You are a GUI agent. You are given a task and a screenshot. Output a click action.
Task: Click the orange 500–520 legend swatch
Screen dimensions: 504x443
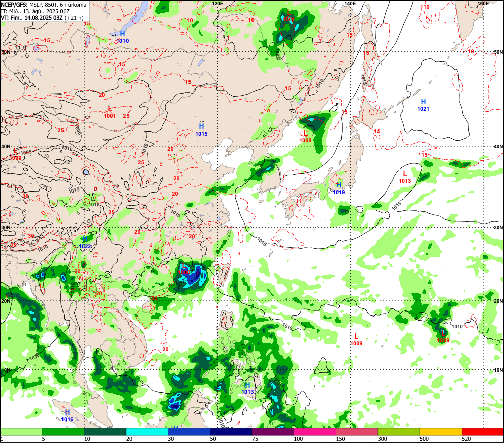pos(440,432)
